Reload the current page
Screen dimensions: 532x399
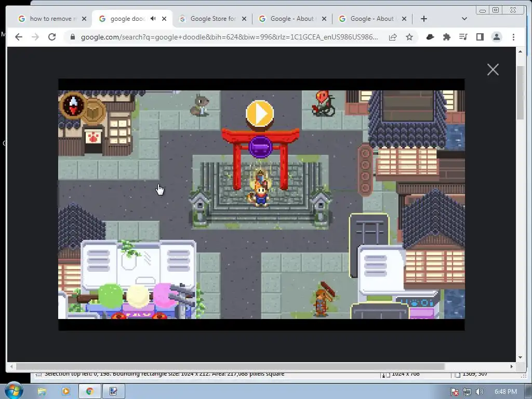52,37
